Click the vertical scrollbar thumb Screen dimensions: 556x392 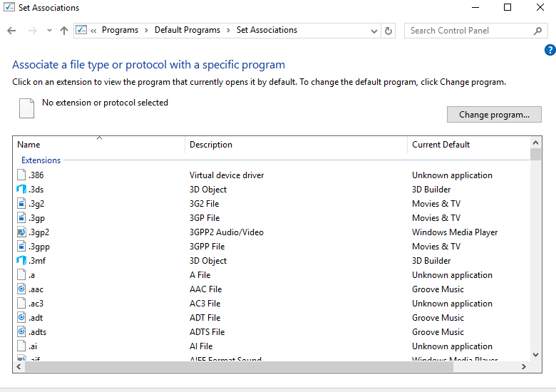536,155
